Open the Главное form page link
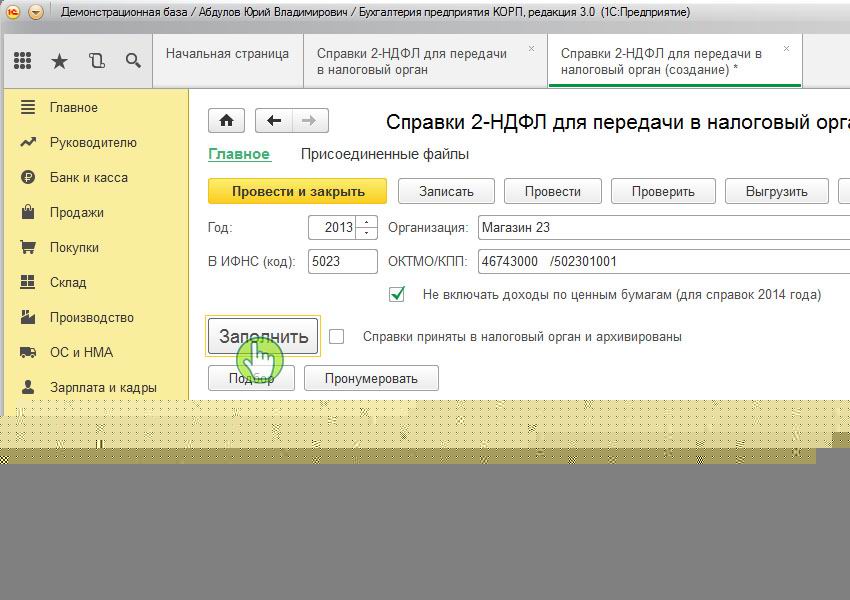 pyautogui.click(x=239, y=154)
